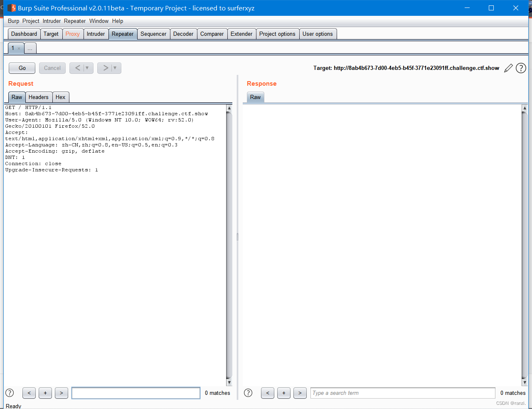The image size is (532, 409).
Task: Switch to the Extender tab
Action: (x=241, y=34)
